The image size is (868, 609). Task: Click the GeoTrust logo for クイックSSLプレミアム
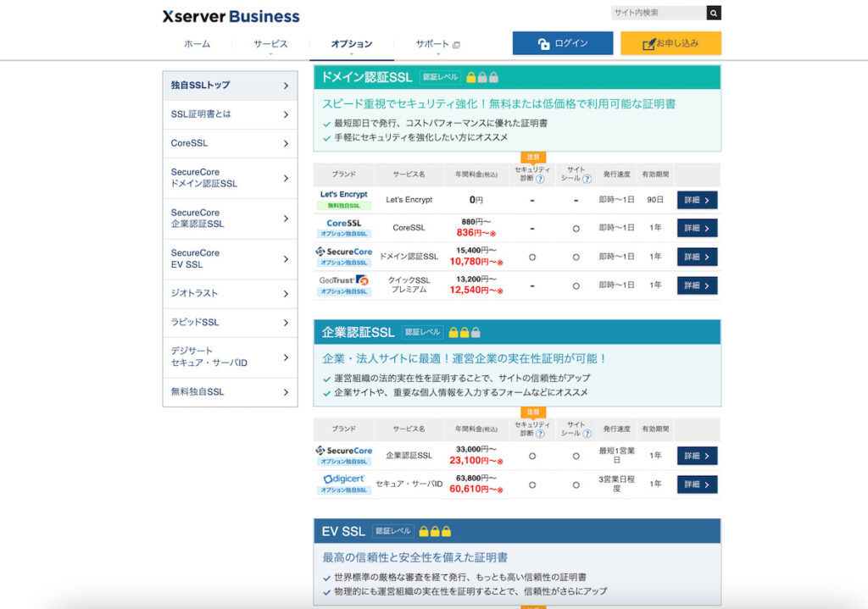(x=342, y=281)
